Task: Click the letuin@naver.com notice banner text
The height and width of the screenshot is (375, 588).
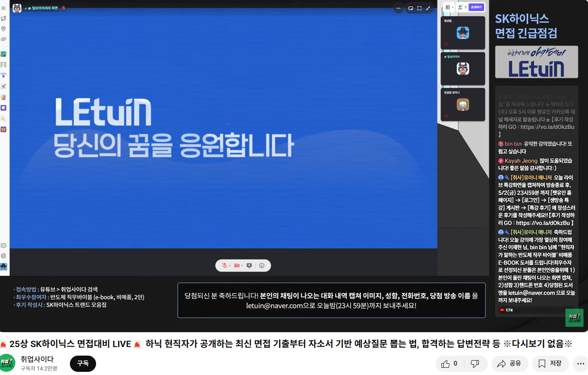Action: (x=331, y=301)
